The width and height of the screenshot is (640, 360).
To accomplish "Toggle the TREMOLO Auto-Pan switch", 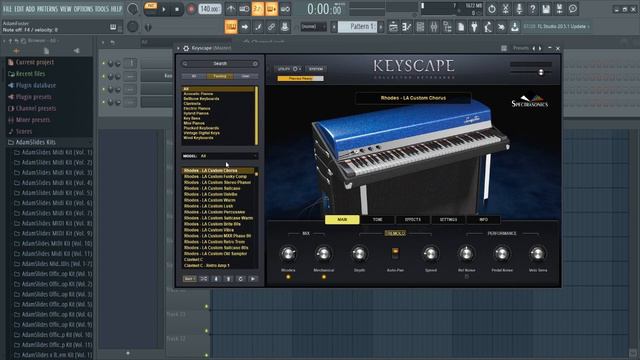I will (x=395, y=253).
